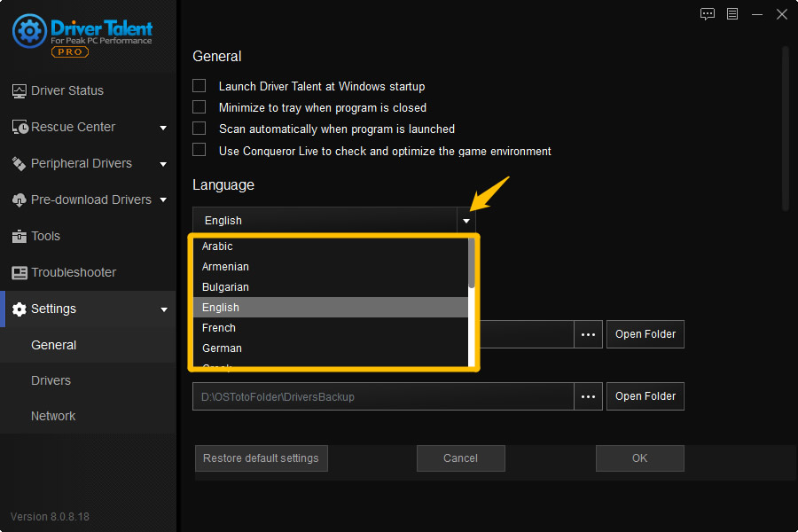Expand the Peripheral Drivers submenu arrow
Viewport: 798px width, 532px height.
tap(163, 164)
